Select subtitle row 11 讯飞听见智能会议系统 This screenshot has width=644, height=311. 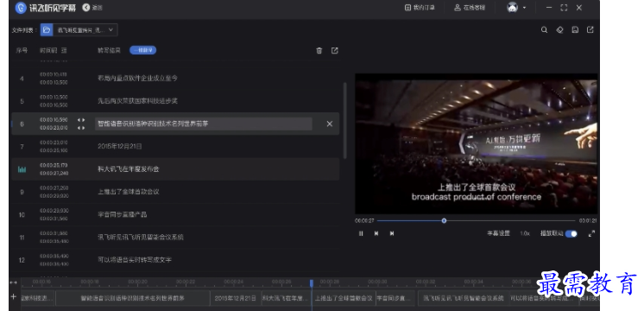tap(141, 237)
